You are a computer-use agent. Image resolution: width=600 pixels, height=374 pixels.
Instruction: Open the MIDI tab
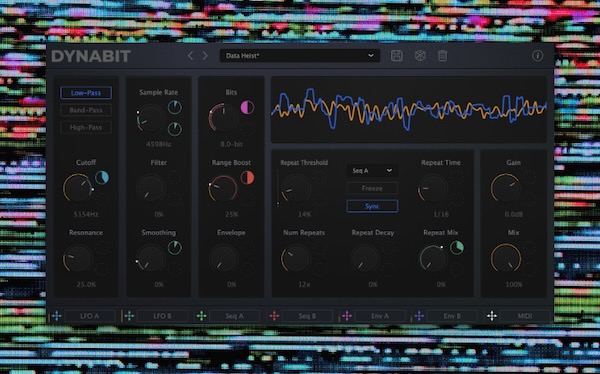(525, 316)
